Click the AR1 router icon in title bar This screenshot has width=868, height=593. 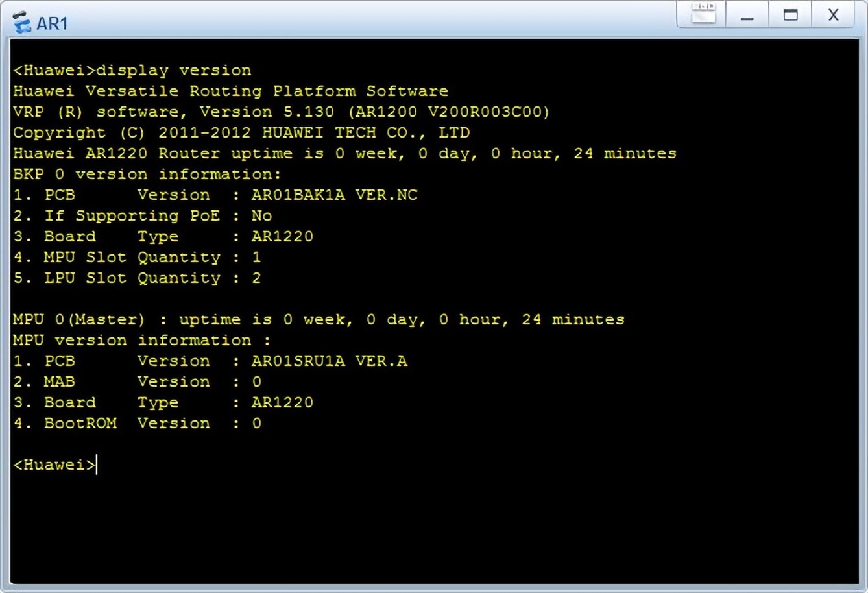click(x=21, y=23)
